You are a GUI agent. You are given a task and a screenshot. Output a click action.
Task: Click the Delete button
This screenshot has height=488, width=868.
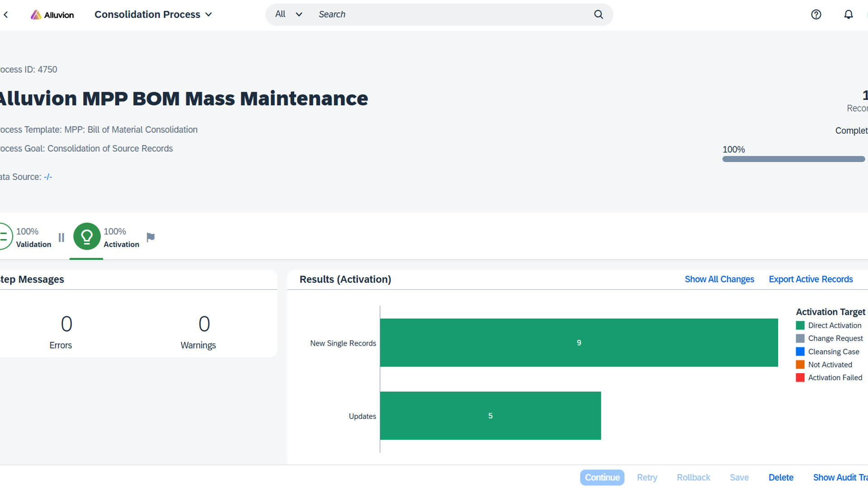pyautogui.click(x=781, y=478)
